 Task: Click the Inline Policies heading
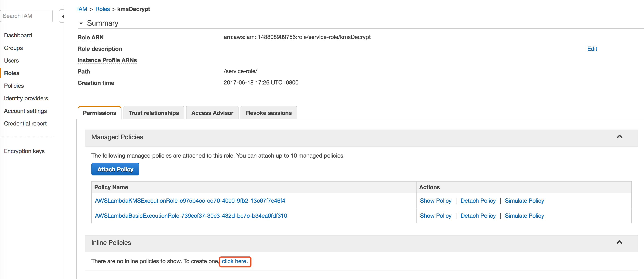click(x=111, y=243)
